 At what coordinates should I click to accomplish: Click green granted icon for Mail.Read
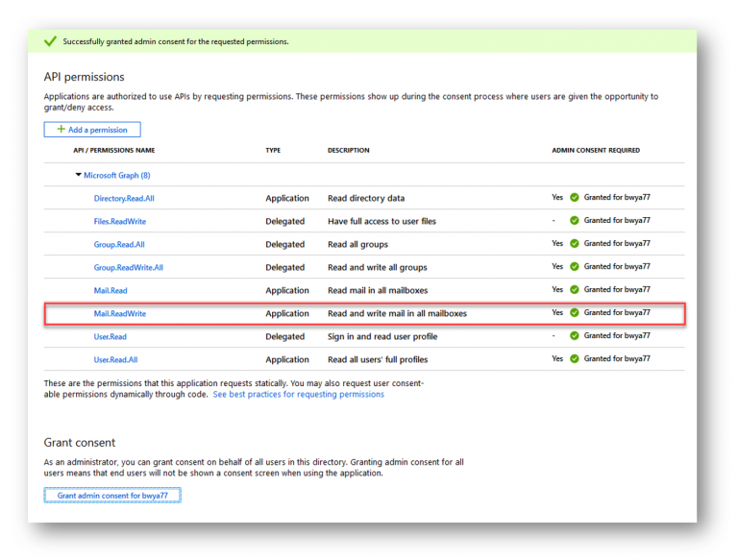[x=575, y=289]
